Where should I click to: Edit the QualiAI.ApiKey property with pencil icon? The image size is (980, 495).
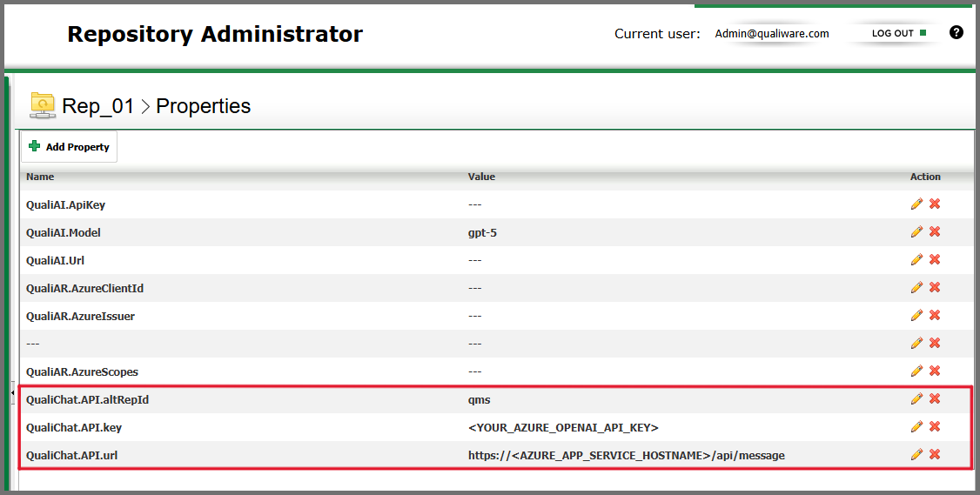[x=916, y=204]
